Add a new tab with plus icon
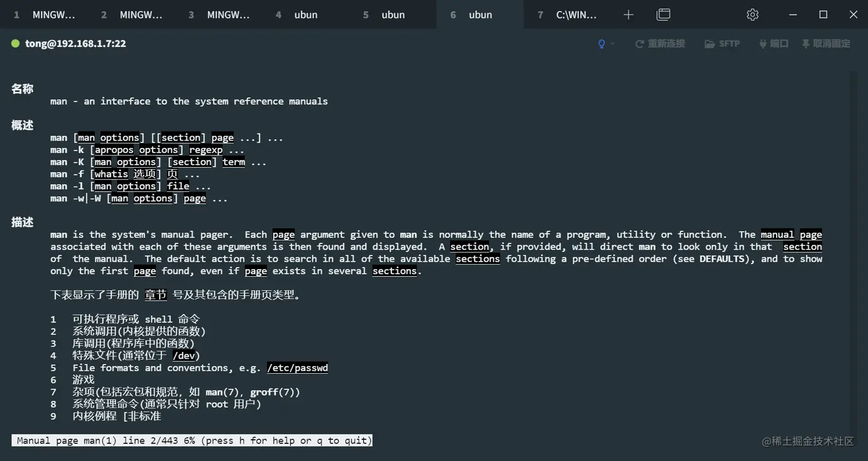The height and width of the screenshot is (461, 868). (x=629, y=15)
